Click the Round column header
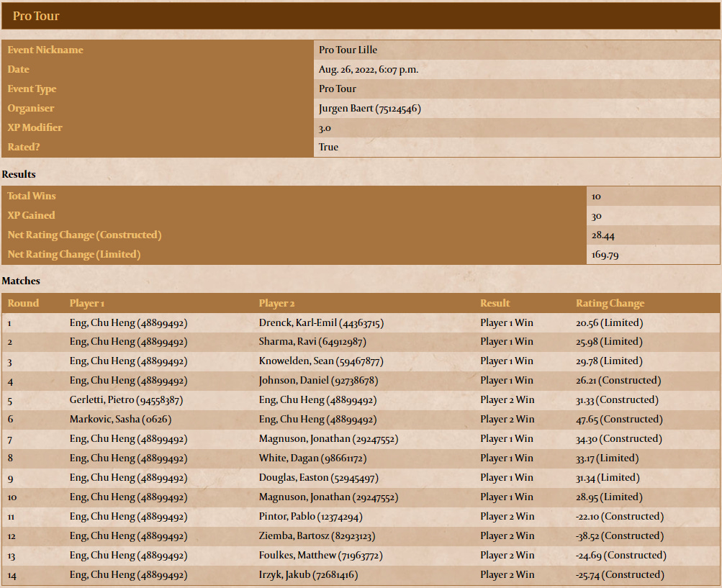 (23, 303)
